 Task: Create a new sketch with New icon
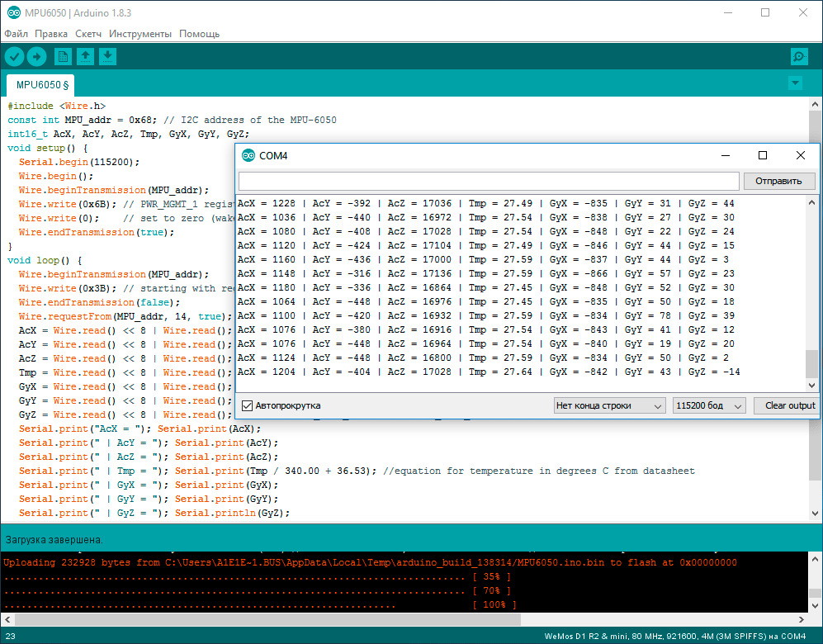point(63,56)
